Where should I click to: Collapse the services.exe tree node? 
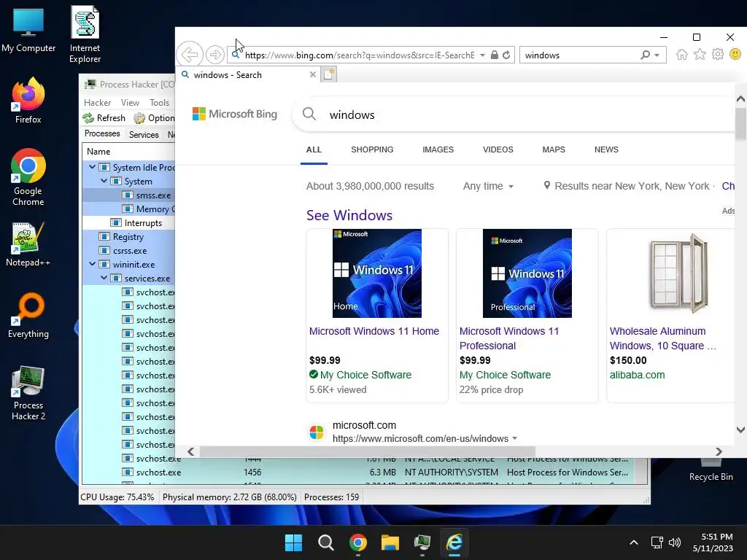104,278
